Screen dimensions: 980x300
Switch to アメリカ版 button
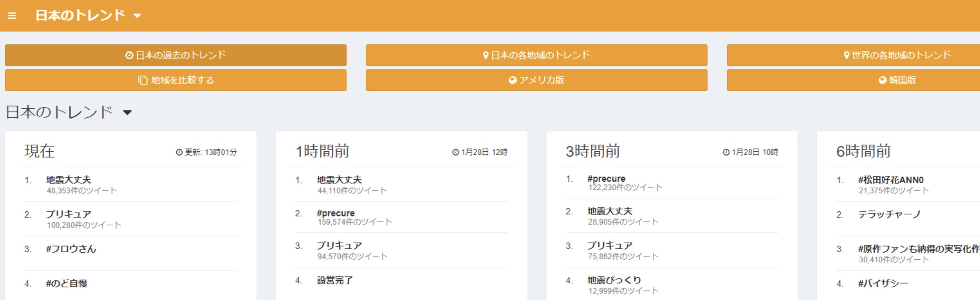coord(537,80)
